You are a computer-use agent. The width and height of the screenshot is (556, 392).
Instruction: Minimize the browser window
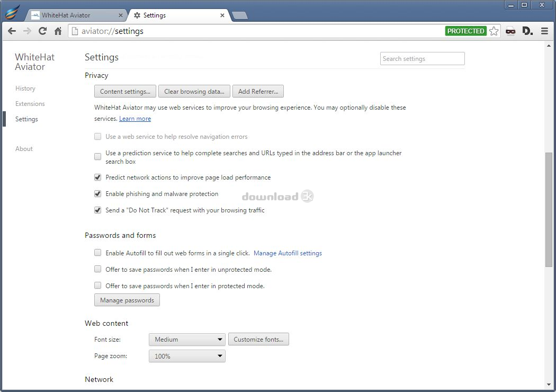pos(510,5)
